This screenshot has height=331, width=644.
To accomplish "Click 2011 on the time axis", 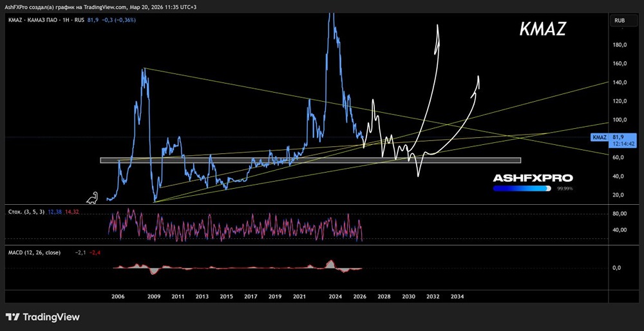I will click(x=178, y=296).
